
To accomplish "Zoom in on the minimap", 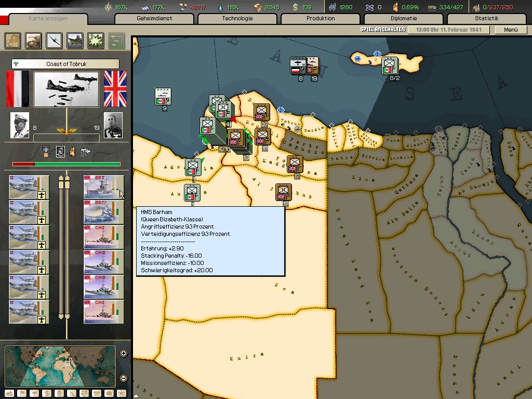I will [x=124, y=354].
